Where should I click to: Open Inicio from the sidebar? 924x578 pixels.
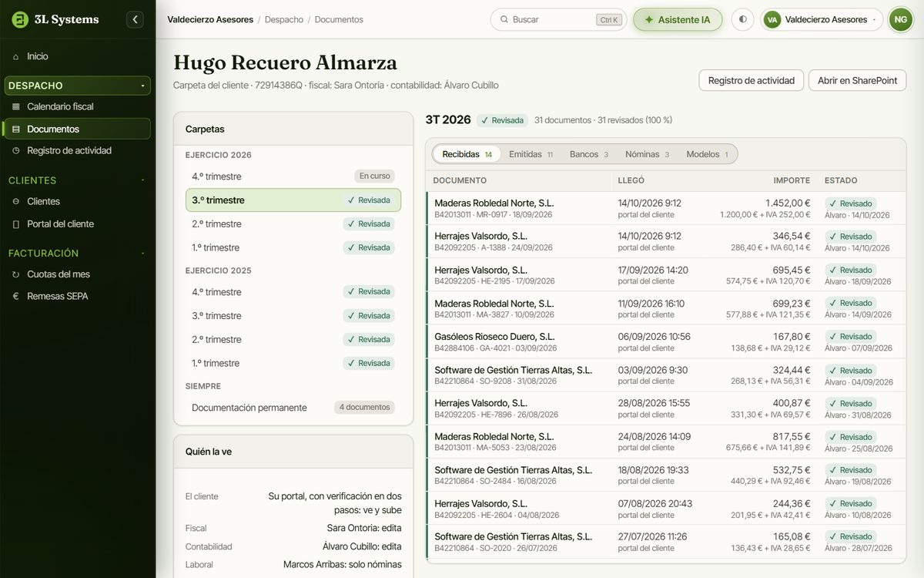tap(78, 56)
